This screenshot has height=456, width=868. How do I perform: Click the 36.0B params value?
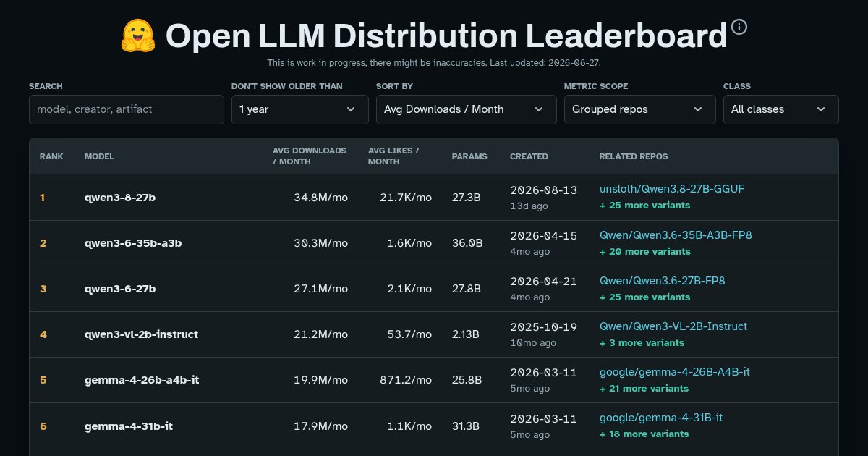coord(467,243)
